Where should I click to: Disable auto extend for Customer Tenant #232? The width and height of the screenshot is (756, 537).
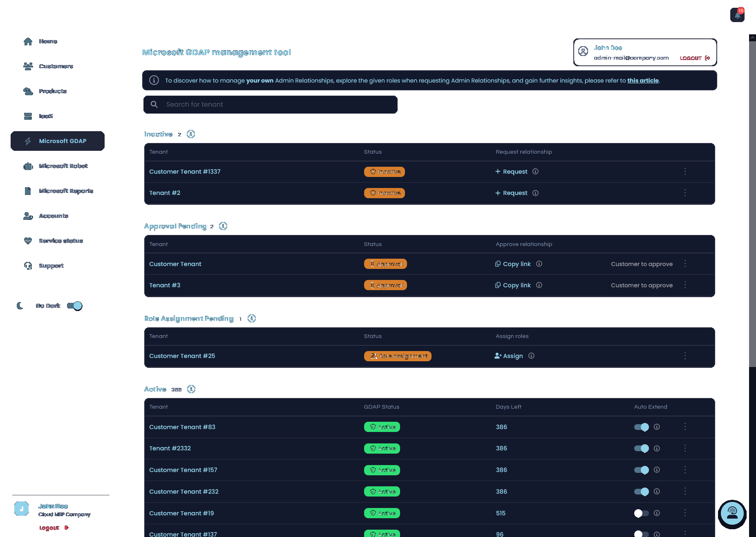pyautogui.click(x=642, y=492)
